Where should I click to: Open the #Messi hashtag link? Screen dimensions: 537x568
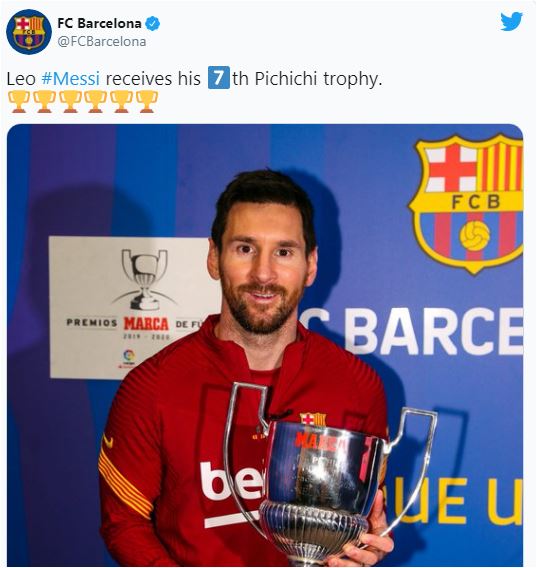[x=71, y=78]
